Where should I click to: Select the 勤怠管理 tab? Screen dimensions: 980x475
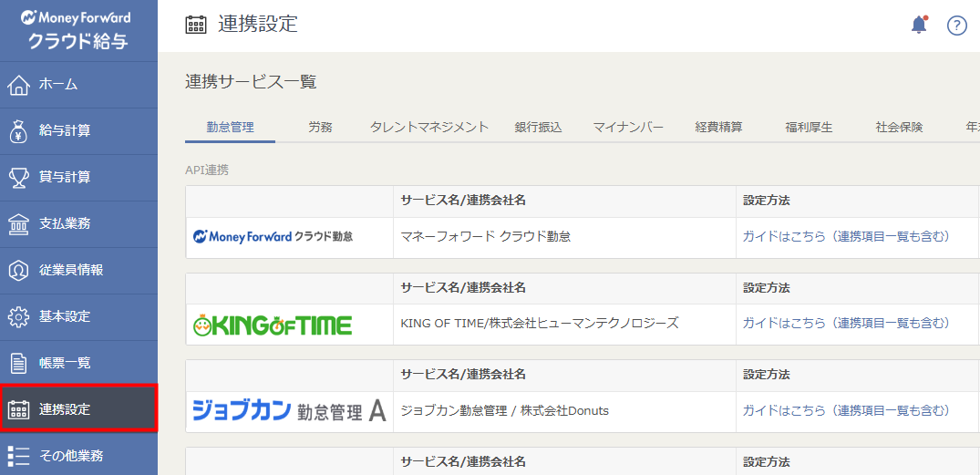[x=230, y=128]
